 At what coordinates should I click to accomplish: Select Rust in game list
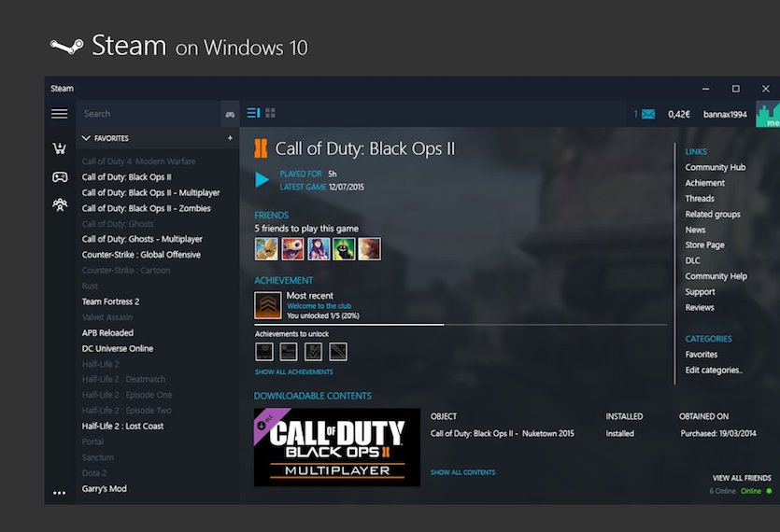tap(90, 286)
